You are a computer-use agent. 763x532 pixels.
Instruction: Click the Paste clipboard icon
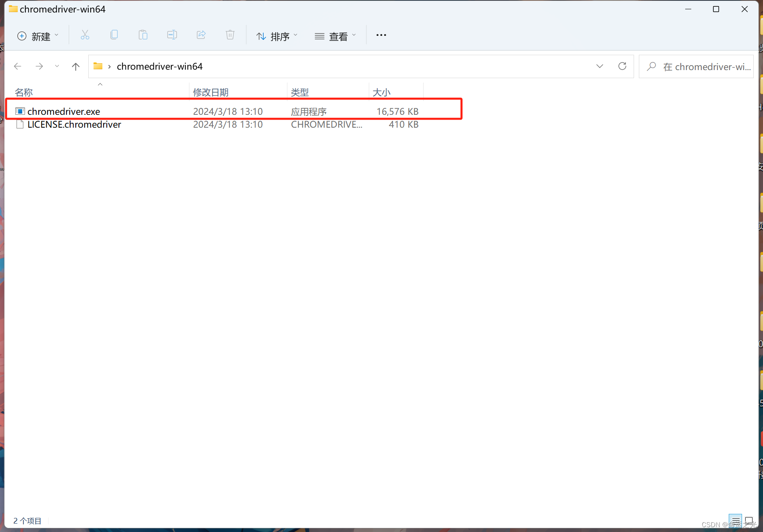pyautogui.click(x=143, y=35)
